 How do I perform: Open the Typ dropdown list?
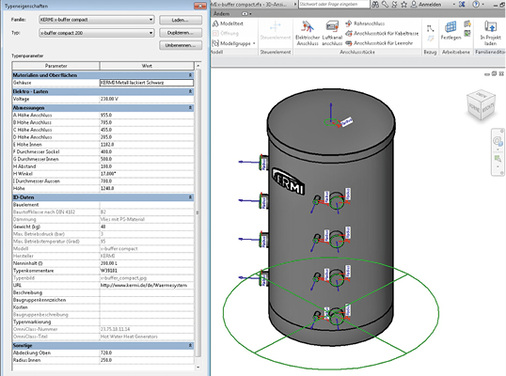[x=151, y=33]
